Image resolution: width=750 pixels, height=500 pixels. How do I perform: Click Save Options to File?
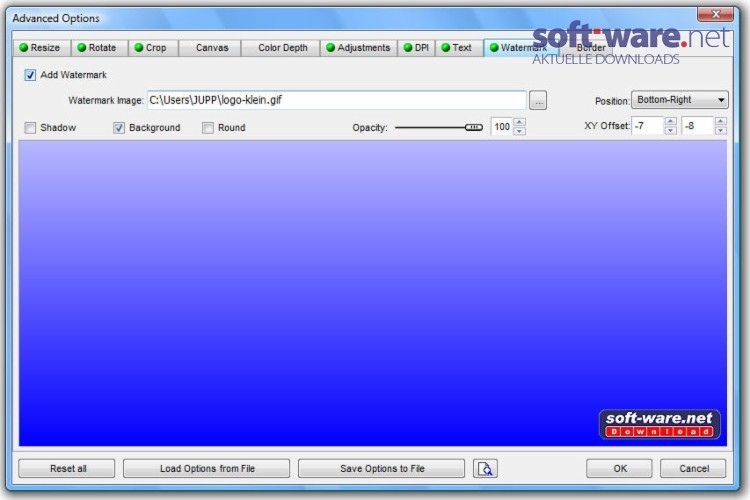tap(381, 468)
